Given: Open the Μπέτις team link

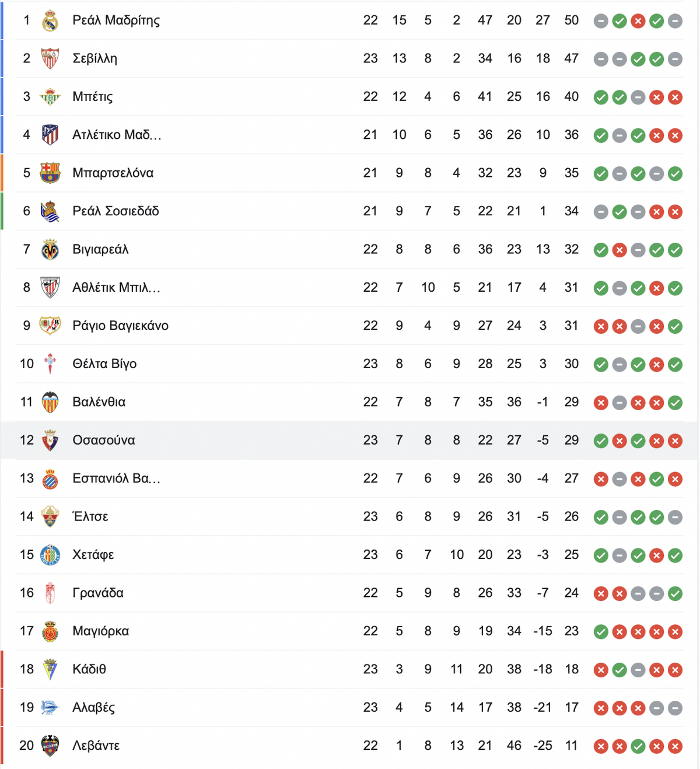Looking at the screenshot, I should coord(93,97).
